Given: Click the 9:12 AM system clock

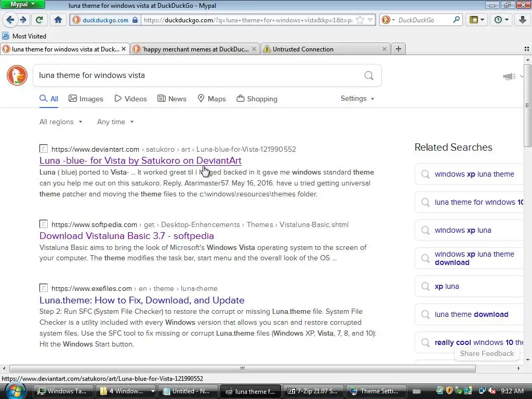Looking at the screenshot, I should click(x=512, y=391).
